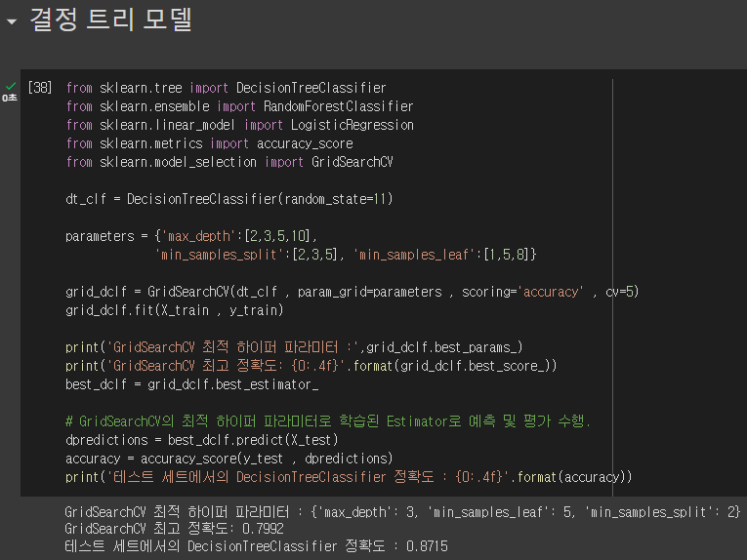Click the 'max_depth':[2,3,5,10] parameter line
Screen dimensions: 747x560
point(191,236)
